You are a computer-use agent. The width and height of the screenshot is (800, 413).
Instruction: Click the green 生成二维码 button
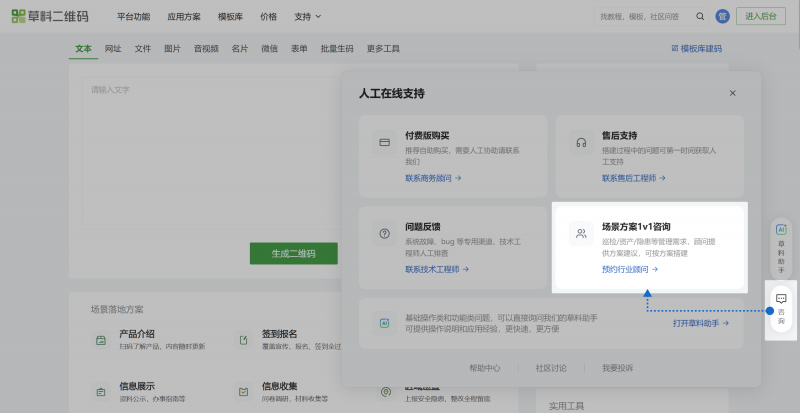pyautogui.click(x=294, y=253)
